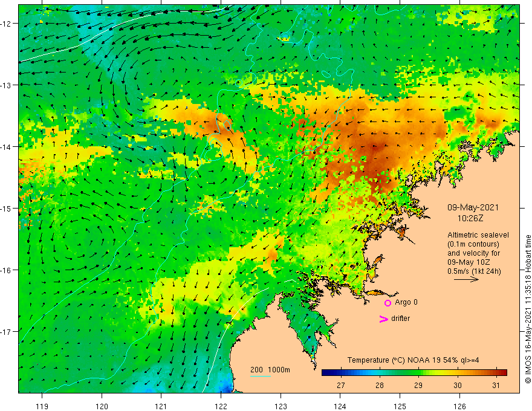This screenshot has width=532, height=411.
Task: Click the magenta Argo 0 circle marker
Action: coord(388,303)
